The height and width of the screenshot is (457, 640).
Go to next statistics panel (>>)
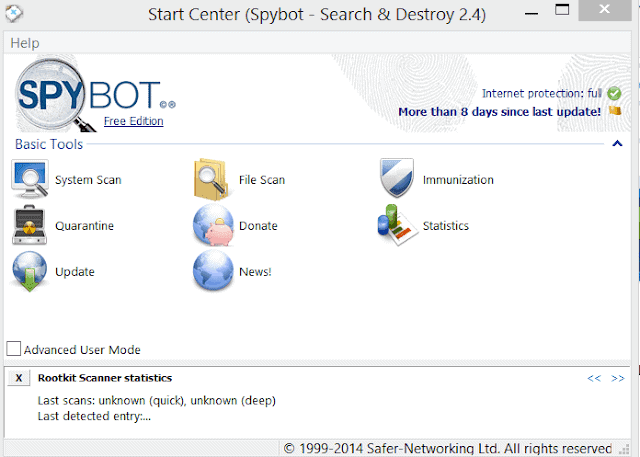pyautogui.click(x=618, y=378)
